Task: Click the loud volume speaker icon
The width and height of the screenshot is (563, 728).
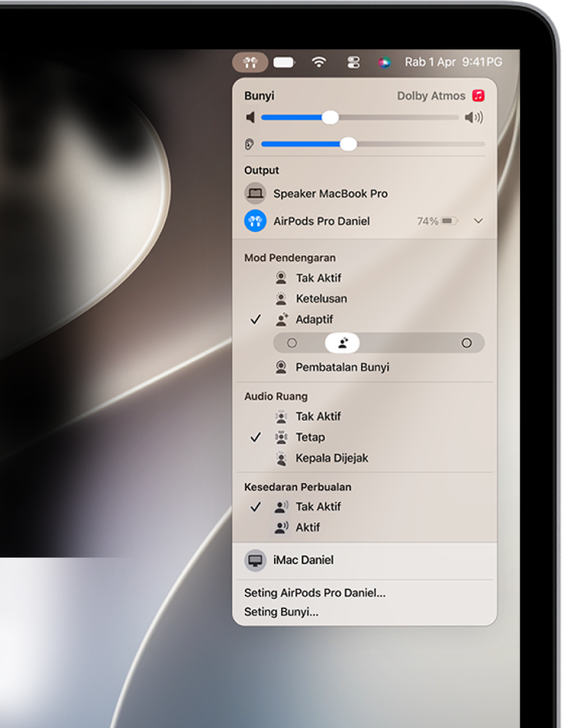Action: (474, 118)
